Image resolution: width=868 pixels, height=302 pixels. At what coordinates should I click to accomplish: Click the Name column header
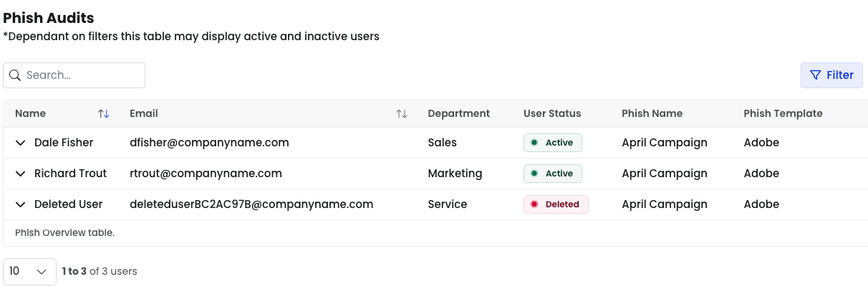(30, 113)
